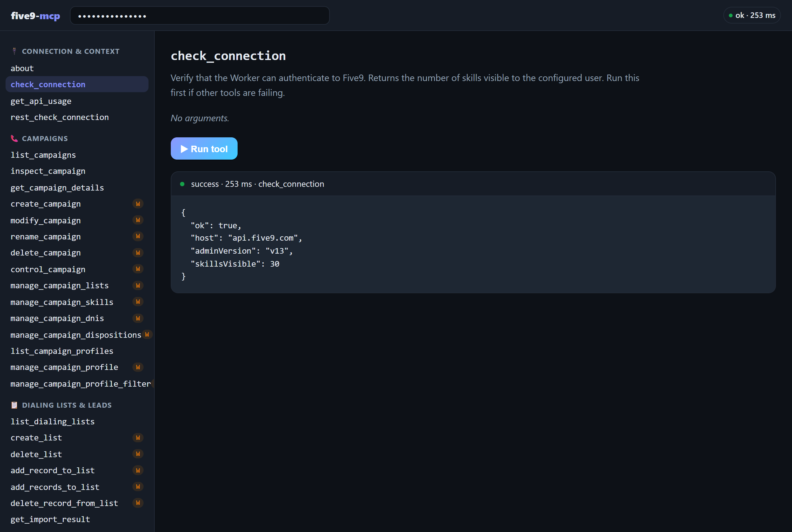The height and width of the screenshot is (532, 792).
Task: Click the "No arguments." text
Action: 200,118
